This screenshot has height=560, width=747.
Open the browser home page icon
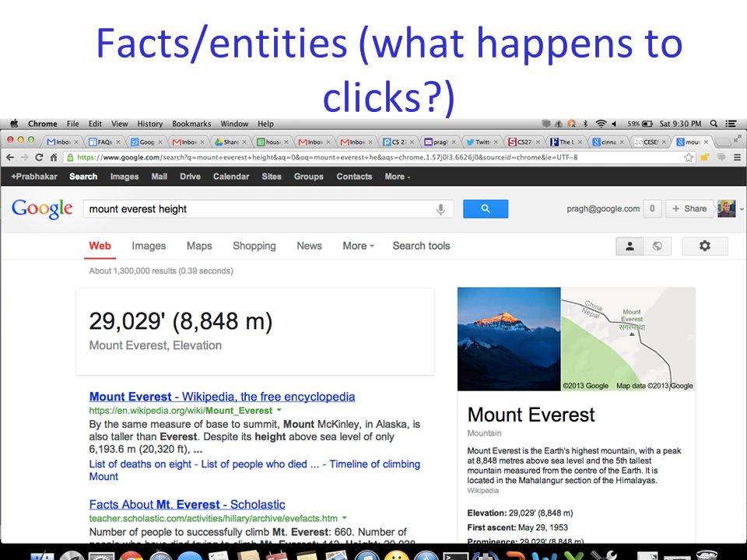pyautogui.click(x=54, y=157)
